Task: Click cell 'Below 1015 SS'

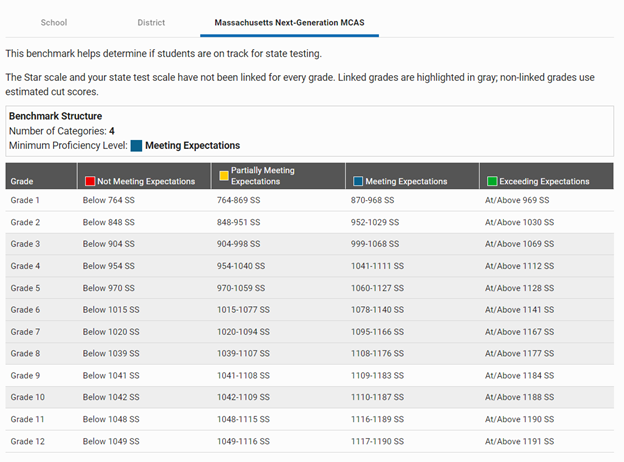Action: click(111, 310)
